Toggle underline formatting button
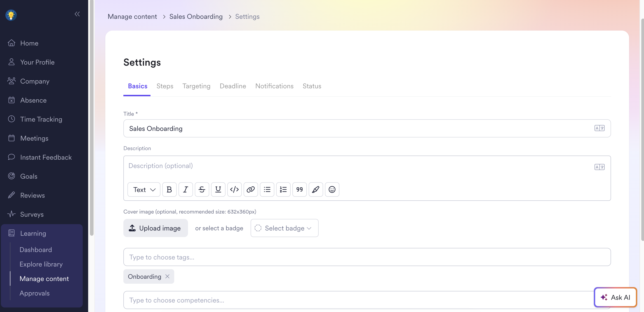 tap(218, 190)
